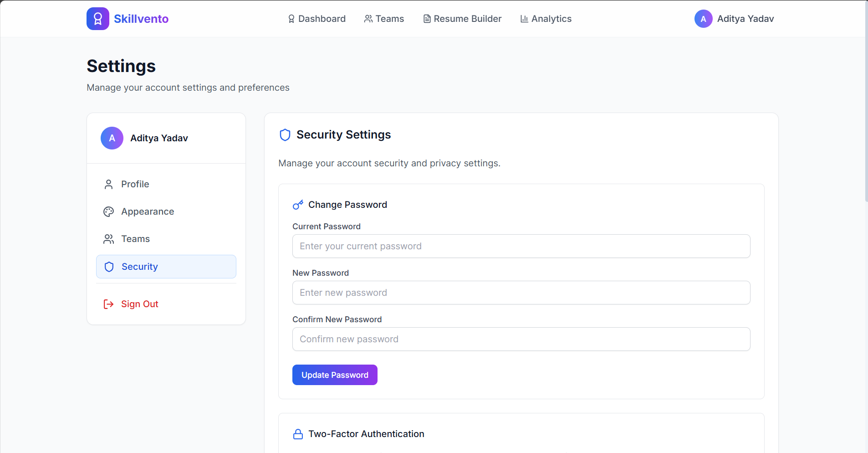
Task: Select the Security tab in settings sidebar
Action: pos(166,267)
